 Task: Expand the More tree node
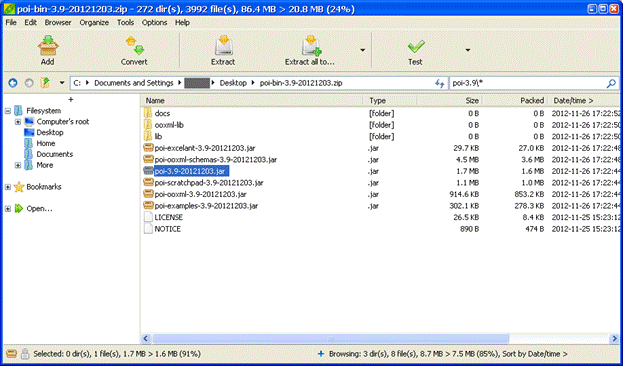click(x=18, y=165)
